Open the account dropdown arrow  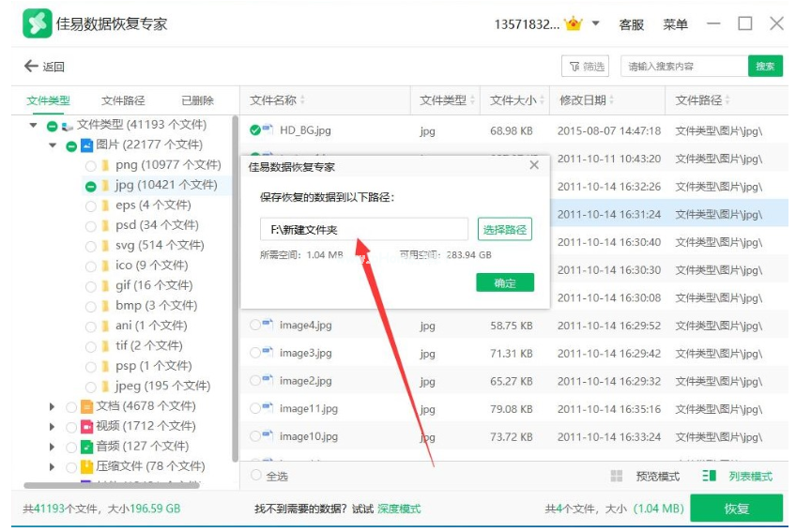coord(595,23)
